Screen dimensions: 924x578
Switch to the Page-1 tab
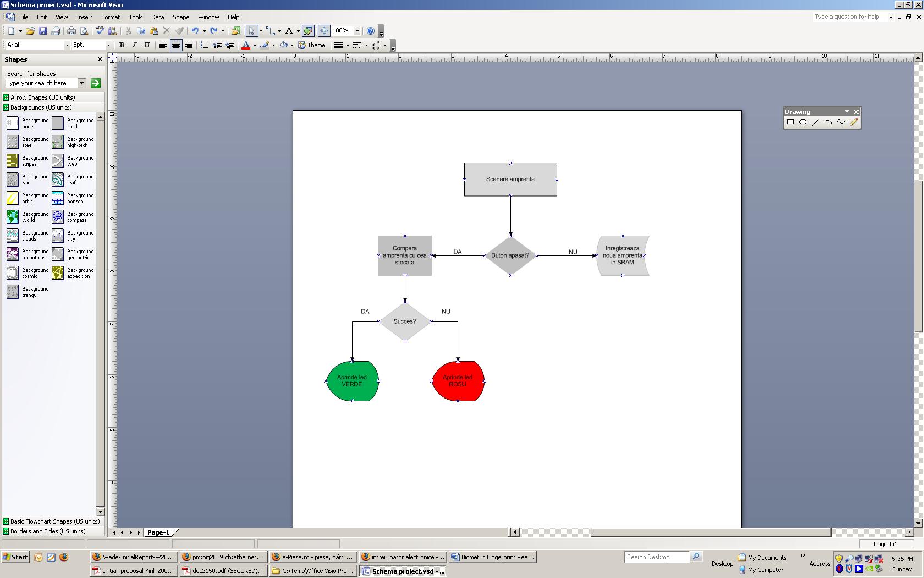click(159, 532)
